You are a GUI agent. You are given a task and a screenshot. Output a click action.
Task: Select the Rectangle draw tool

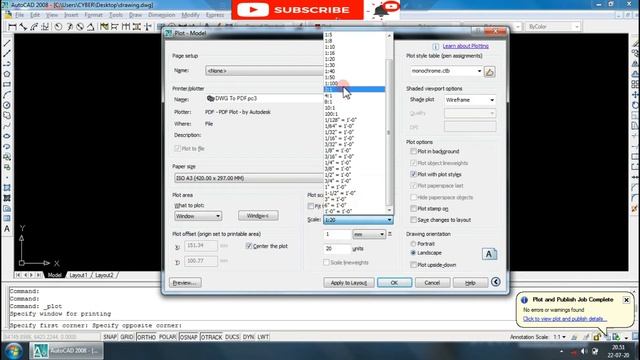point(7,84)
